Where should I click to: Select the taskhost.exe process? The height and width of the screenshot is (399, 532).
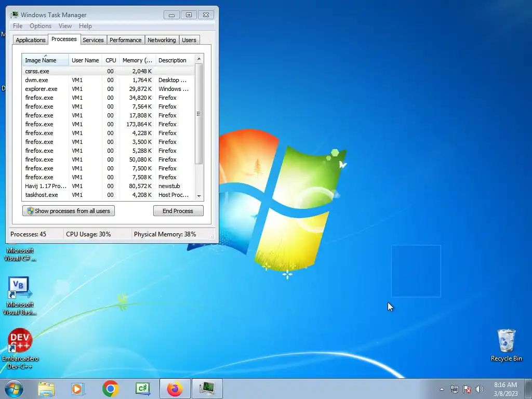point(108,195)
